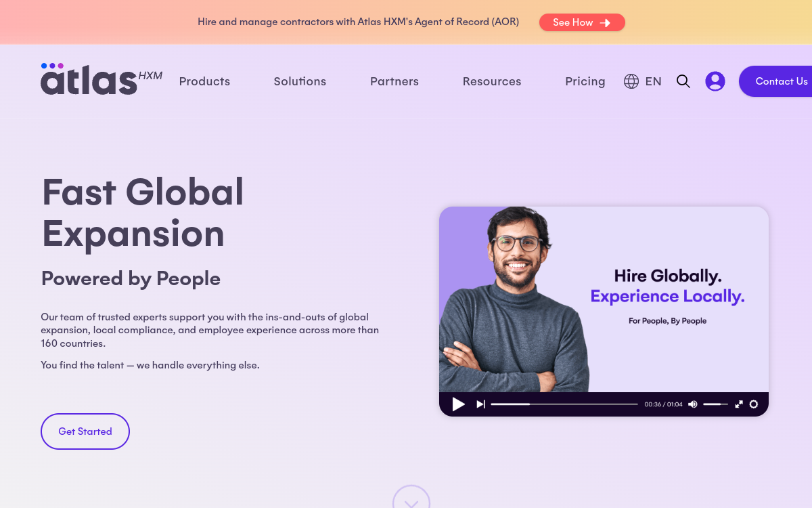
Task: Click the Powered by People subheading
Action: [131, 278]
